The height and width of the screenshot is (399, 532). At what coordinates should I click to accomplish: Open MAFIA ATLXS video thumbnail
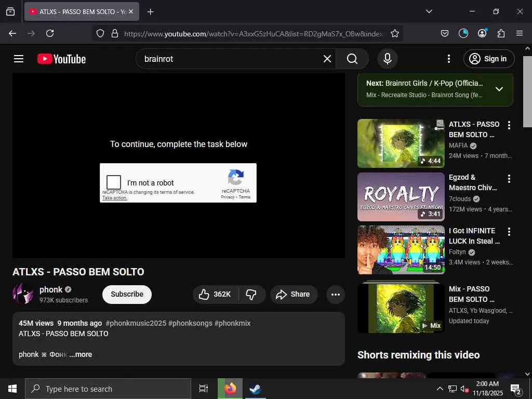click(401, 143)
